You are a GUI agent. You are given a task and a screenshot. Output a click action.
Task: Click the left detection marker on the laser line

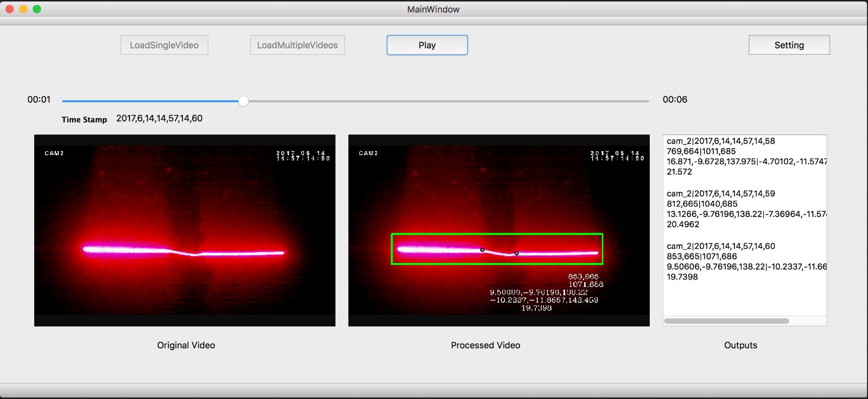(x=482, y=250)
